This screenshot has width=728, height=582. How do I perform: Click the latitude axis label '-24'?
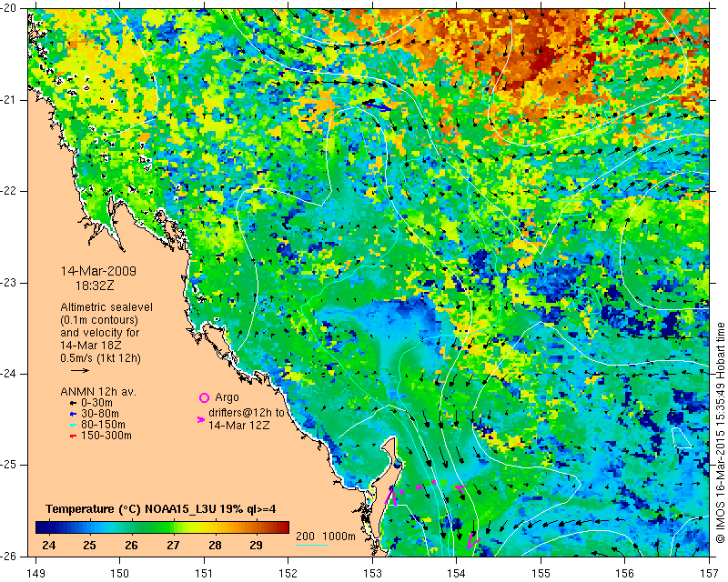10,374
